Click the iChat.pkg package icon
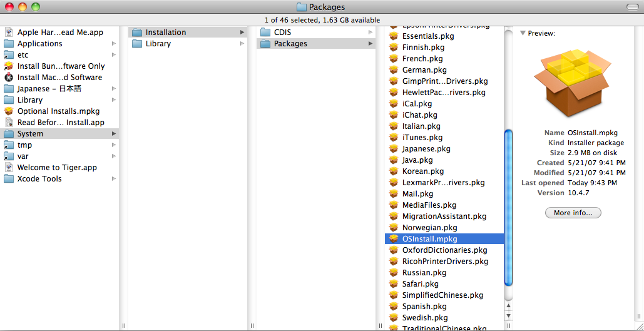Screen dimensions: 644x331 394,115
